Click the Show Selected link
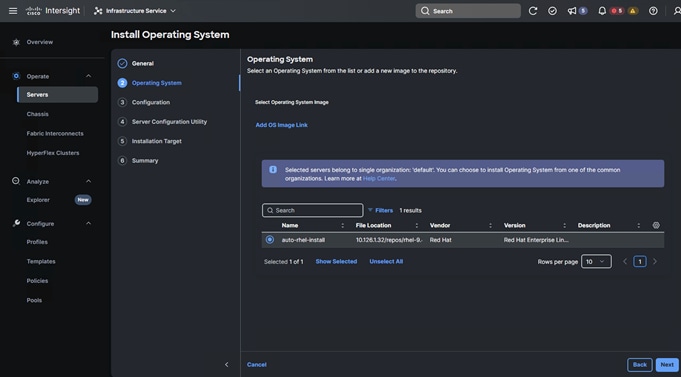The height and width of the screenshot is (377, 681). point(336,261)
